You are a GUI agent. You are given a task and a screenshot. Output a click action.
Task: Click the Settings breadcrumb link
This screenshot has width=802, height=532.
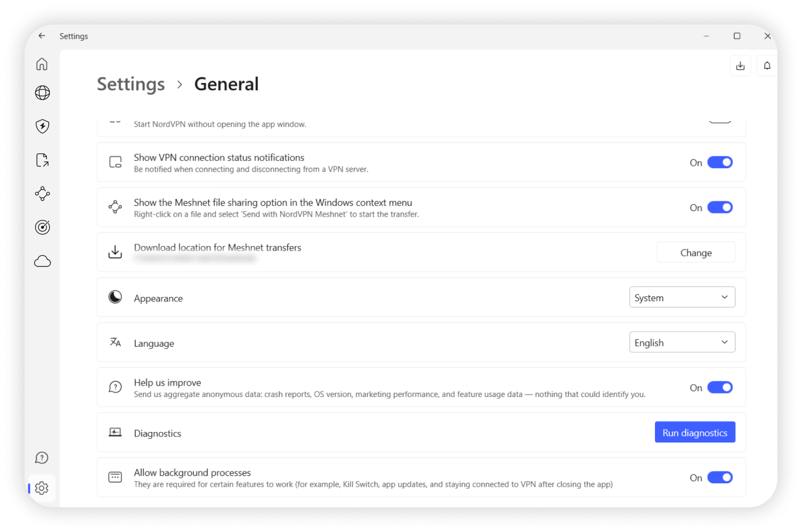(131, 84)
